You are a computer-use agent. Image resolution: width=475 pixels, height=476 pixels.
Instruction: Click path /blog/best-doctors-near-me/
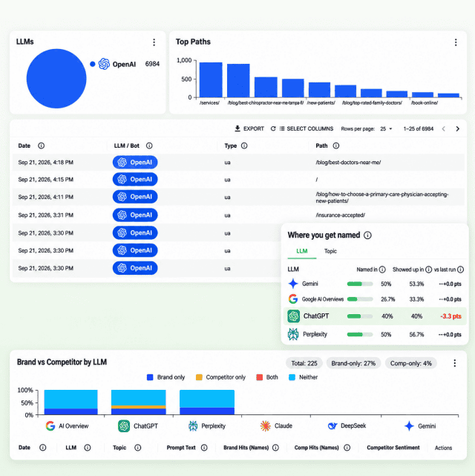(348, 163)
